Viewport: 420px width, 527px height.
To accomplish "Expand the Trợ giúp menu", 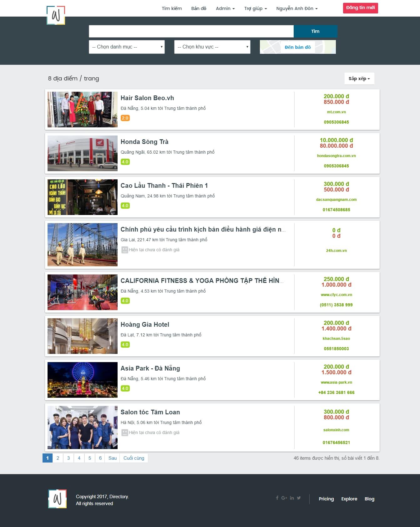I will pos(256,8).
